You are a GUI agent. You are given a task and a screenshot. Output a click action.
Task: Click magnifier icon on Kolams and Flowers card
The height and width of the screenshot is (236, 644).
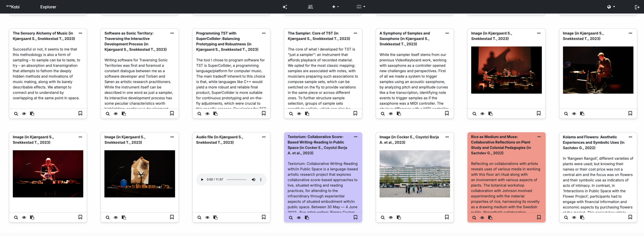point(566,217)
